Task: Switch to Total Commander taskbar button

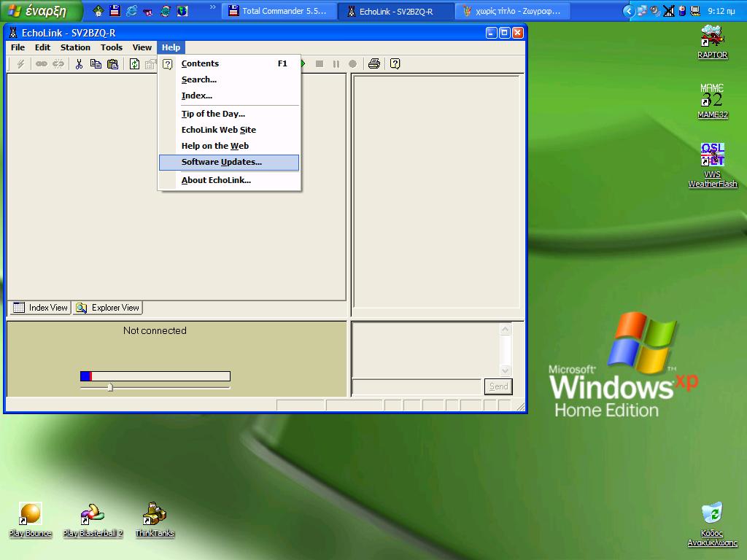Action: coord(279,11)
